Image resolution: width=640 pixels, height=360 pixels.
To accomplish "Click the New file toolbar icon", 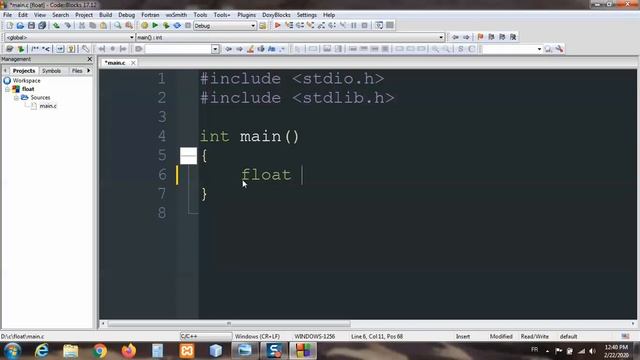I will click(9, 25).
